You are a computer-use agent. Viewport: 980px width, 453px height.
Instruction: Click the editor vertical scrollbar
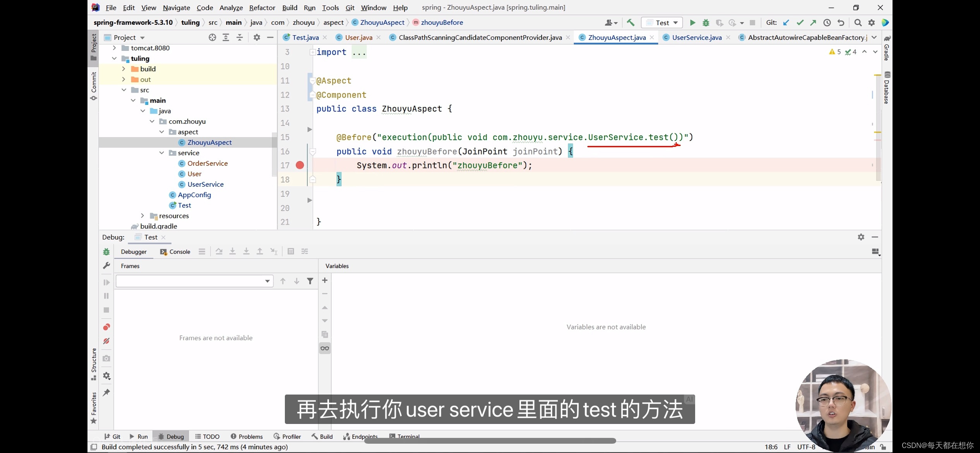click(x=878, y=127)
